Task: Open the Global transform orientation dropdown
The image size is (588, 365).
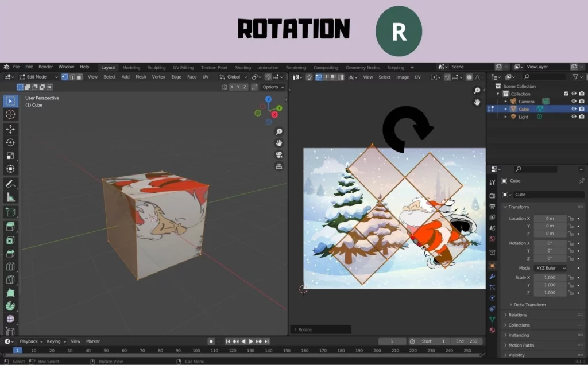Action: point(233,77)
